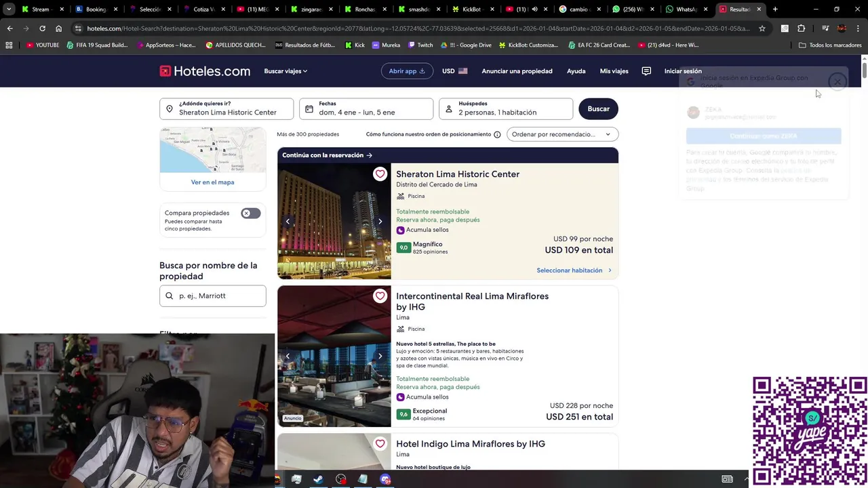The height and width of the screenshot is (488, 868).
Task: Open the Ayuda help link
Action: pos(576,71)
